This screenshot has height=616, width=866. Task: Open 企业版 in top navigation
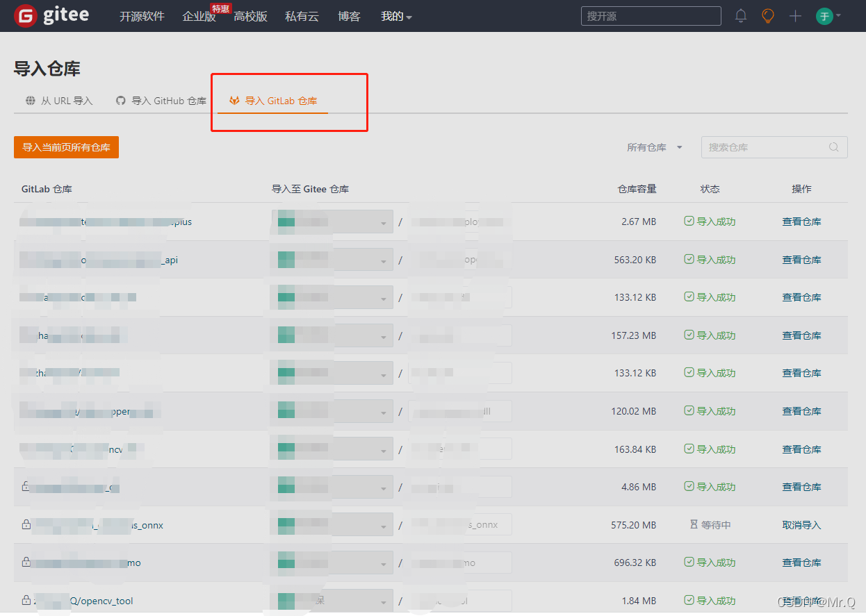pos(199,16)
